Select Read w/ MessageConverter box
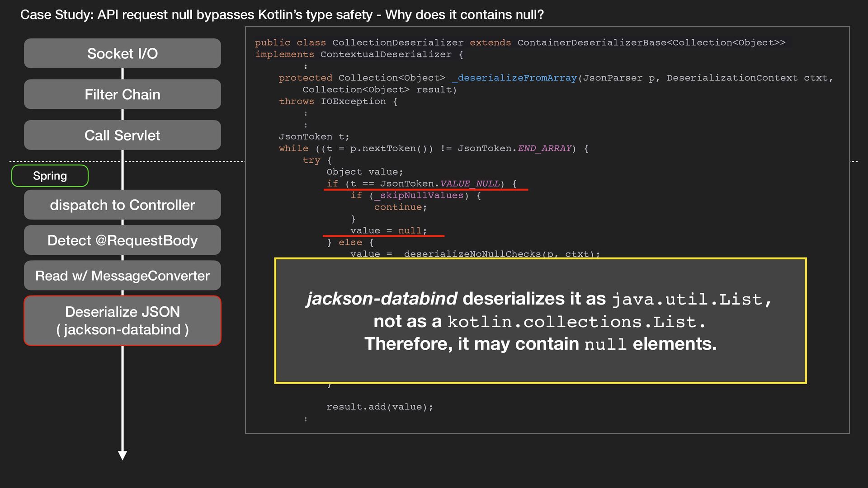Screen dimensions: 868x488 pos(122,275)
